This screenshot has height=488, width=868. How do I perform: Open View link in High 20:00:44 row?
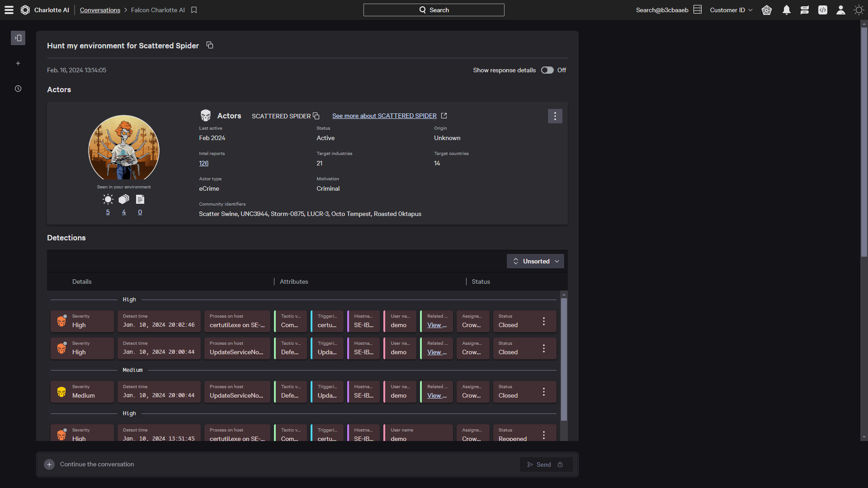[437, 352]
